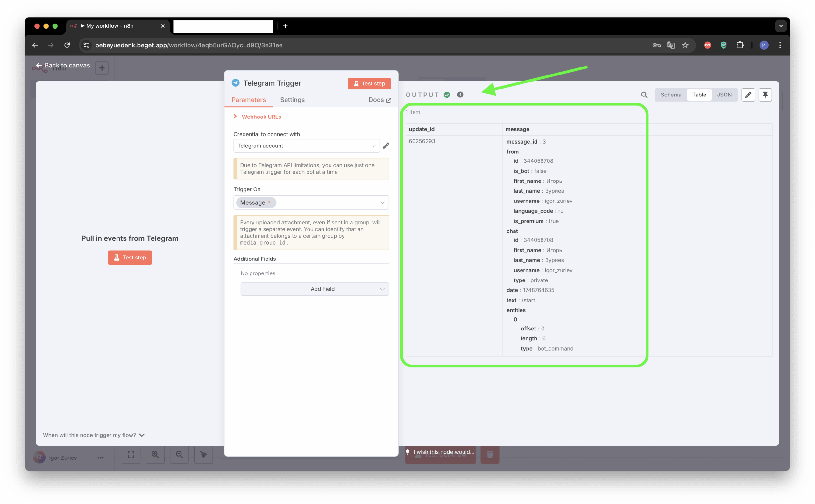Bookmark page with star icon
815x504 pixels.
[685, 45]
